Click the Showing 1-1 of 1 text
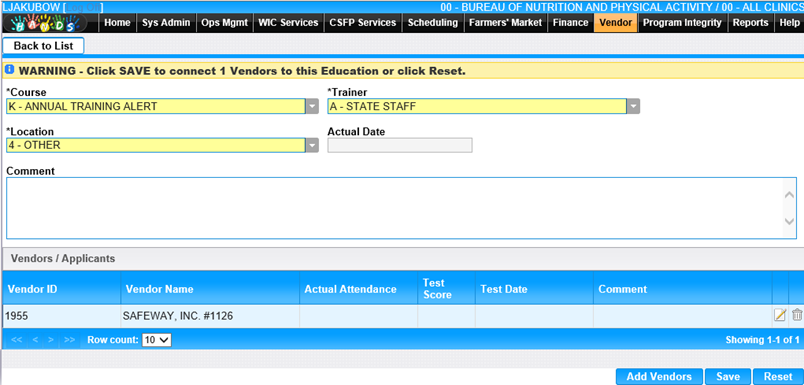The image size is (804, 385). pyautogui.click(x=762, y=339)
